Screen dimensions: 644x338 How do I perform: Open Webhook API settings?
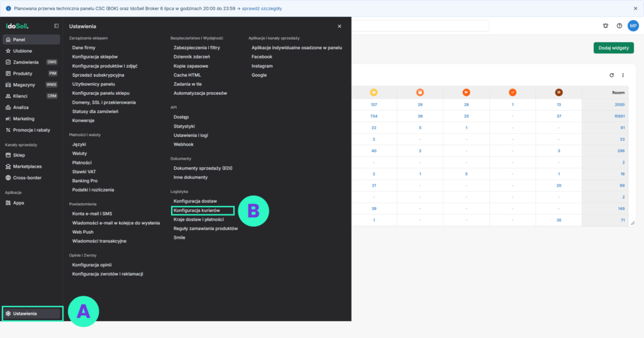pos(184,144)
